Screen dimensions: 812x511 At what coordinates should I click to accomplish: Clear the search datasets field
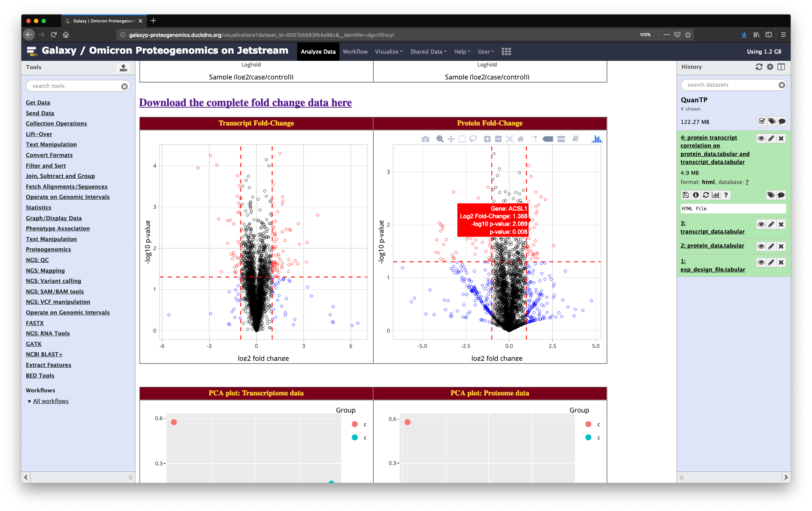coord(782,85)
